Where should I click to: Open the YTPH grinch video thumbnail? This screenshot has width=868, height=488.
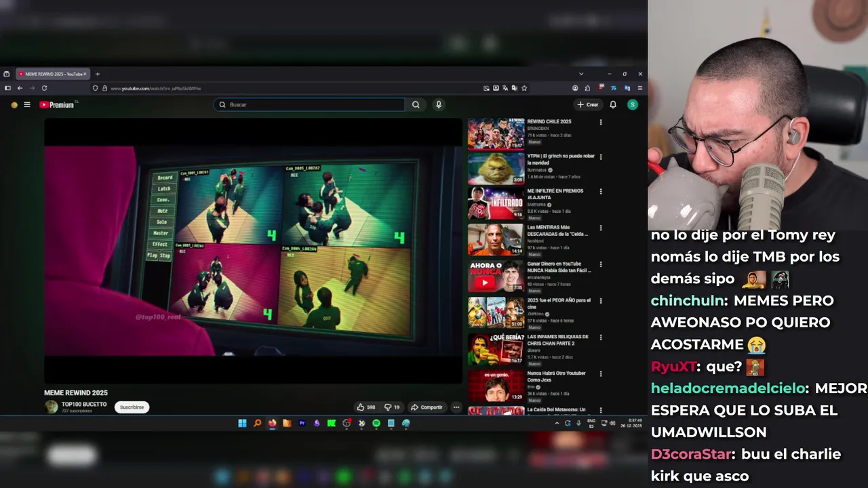[x=496, y=168]
